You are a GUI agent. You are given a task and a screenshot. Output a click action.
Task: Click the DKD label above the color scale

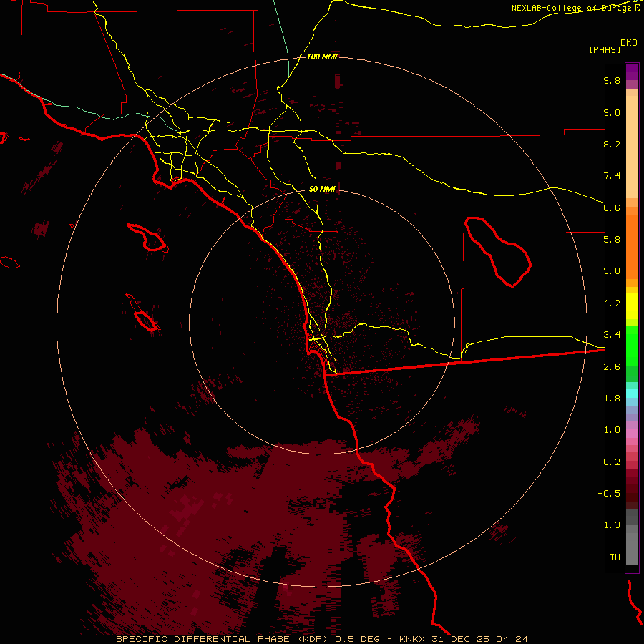click(629, 43)
